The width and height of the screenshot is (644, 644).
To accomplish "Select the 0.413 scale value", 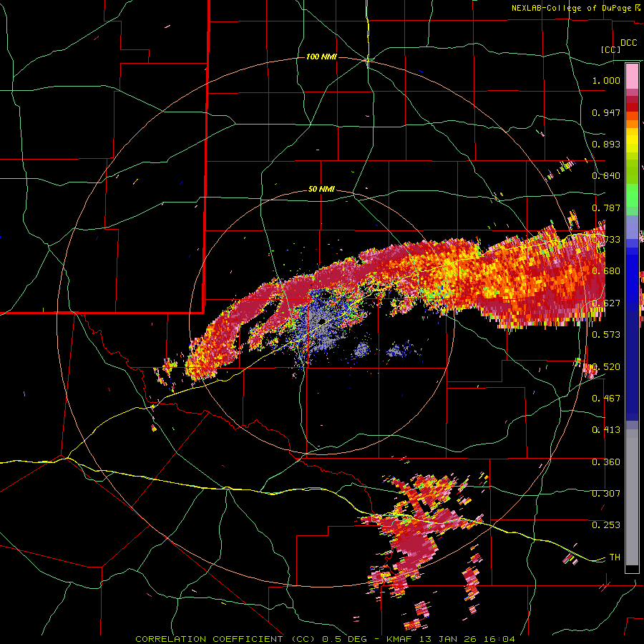I will coord(606,430).
